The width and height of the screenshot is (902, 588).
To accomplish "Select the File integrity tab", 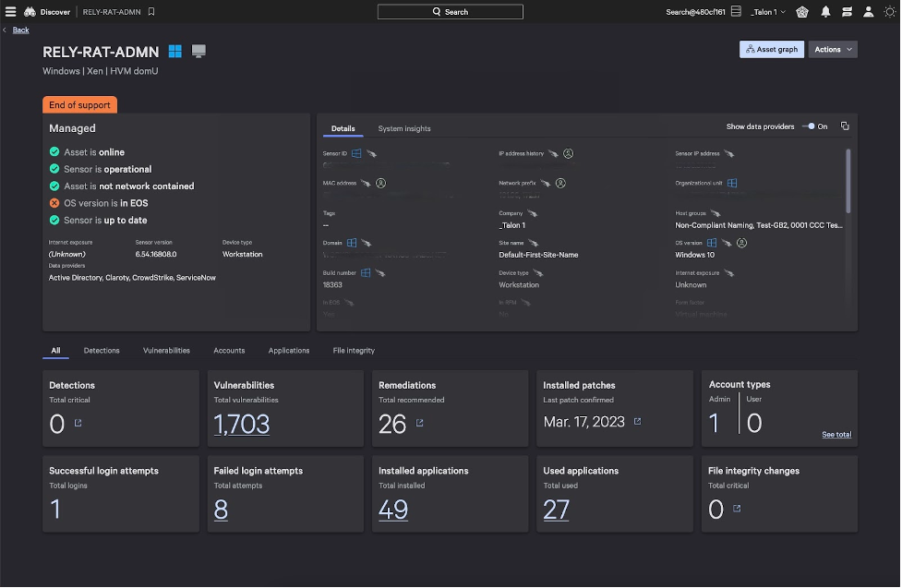I will 354,351.
